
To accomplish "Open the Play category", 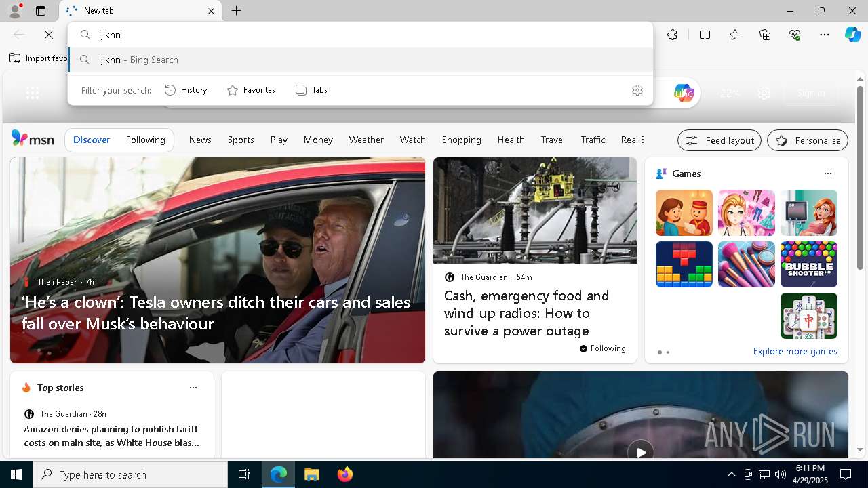I will click(279, 140).
